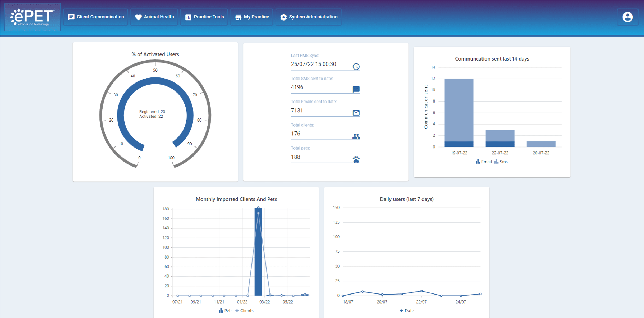Screen dimensions: 644x318
Task: Click 'Communcation sent last 14 days' title
Action: (492, 59)
